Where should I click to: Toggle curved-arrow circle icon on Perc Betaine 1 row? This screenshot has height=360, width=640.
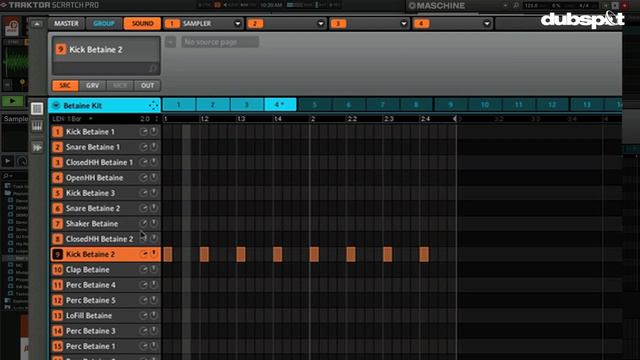(x=144, y=346)
